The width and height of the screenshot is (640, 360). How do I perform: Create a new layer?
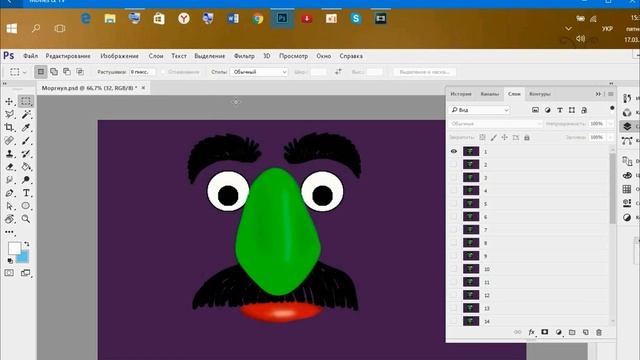coord(585,332)
